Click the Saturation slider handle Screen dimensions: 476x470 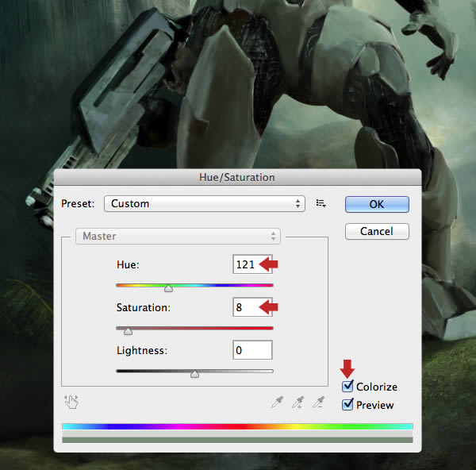pos(128,331)
